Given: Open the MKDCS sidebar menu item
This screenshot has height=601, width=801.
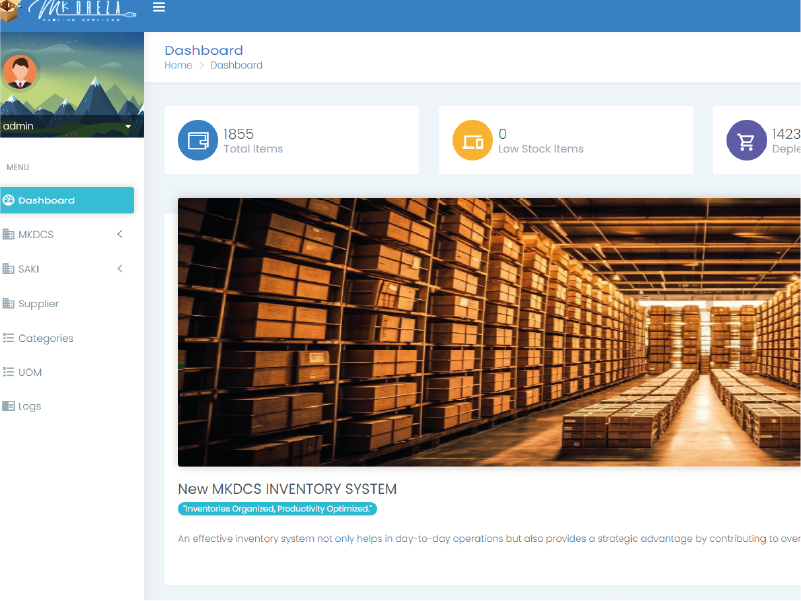Looking at the screenshot, I should point(67,235).
